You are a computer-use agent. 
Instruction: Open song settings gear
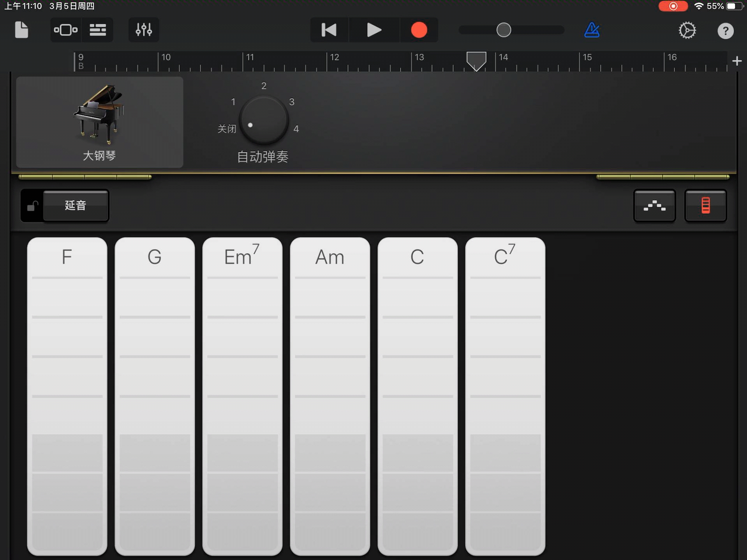click(687, 30)
